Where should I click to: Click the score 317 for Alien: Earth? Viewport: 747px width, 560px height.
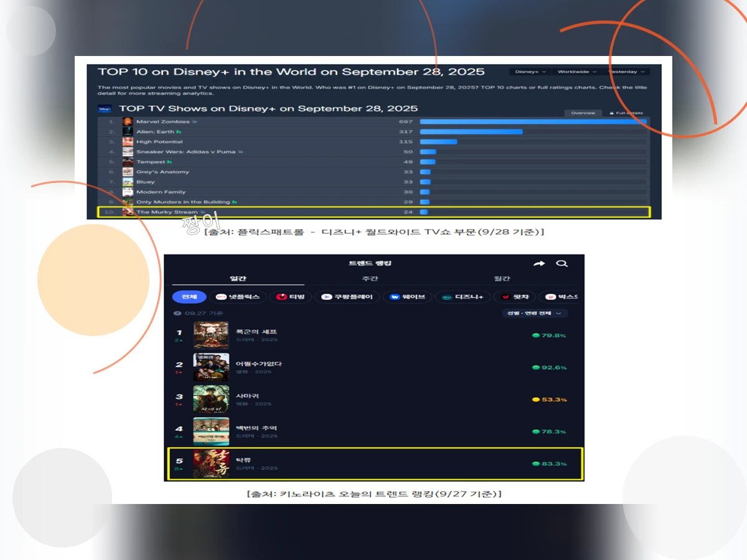point(406,132)
